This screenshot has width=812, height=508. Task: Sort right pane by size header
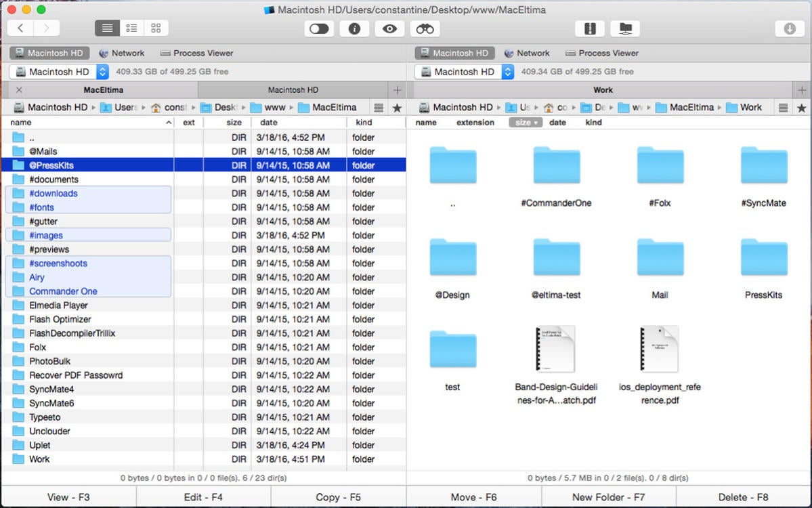click(526, 123)
